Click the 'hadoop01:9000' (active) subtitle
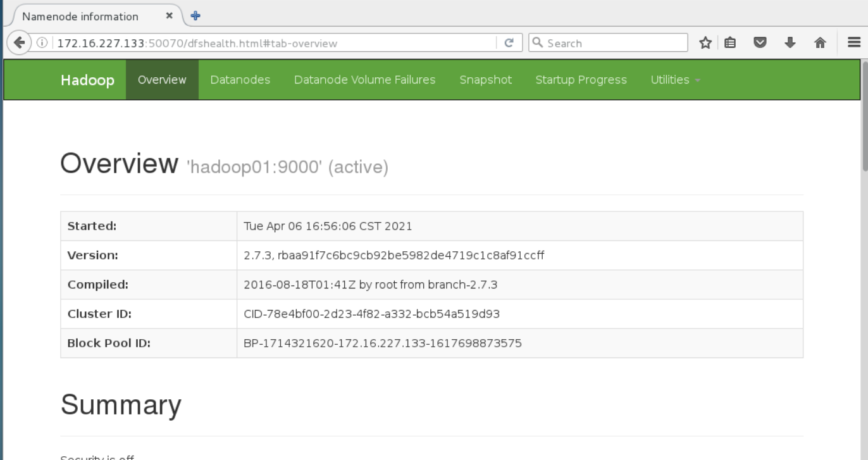The image size is (868, 460). [287, 168]
